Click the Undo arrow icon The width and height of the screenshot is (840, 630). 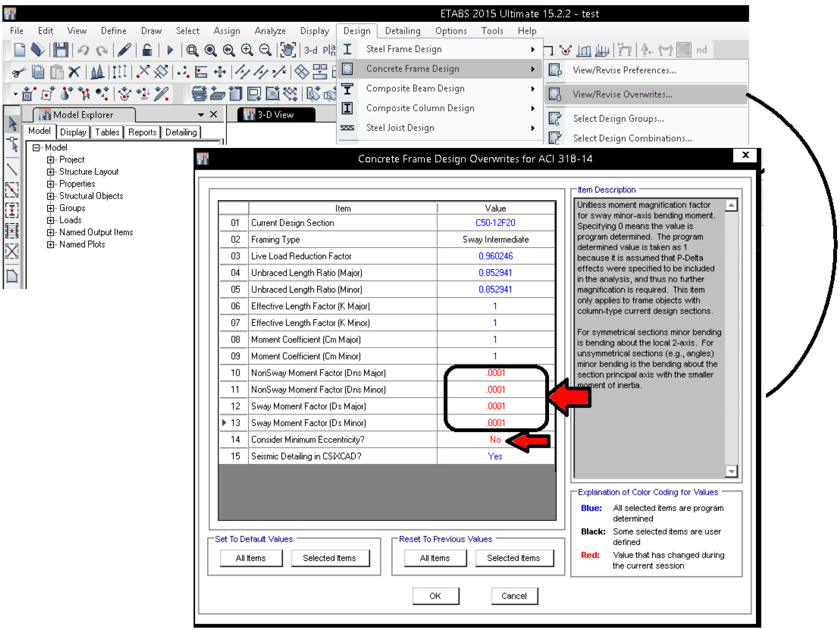84,50
